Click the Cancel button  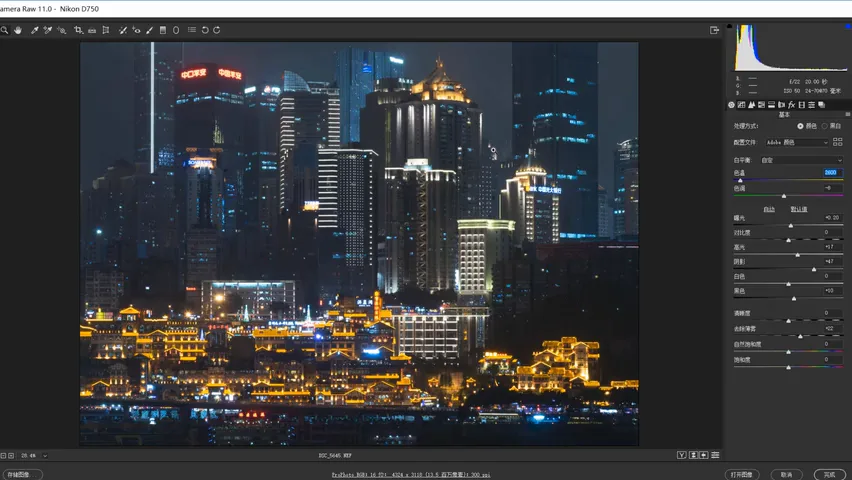click(x=787, y=475)
